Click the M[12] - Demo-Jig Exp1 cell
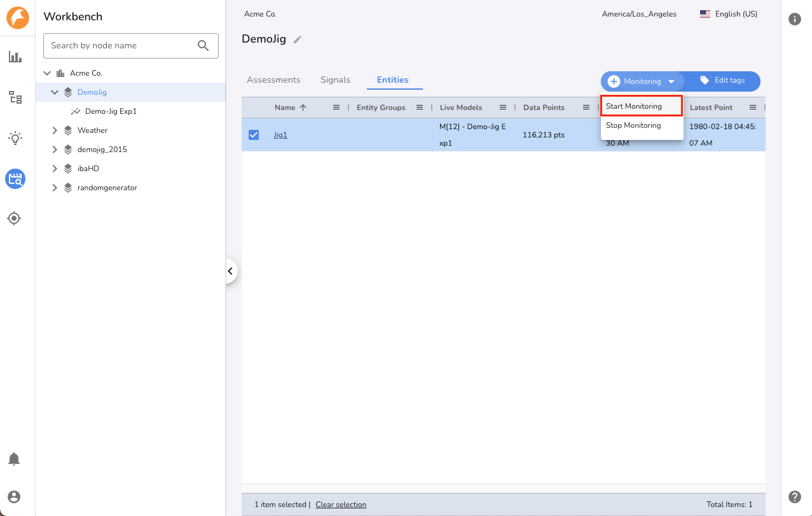 coord(472,135)
